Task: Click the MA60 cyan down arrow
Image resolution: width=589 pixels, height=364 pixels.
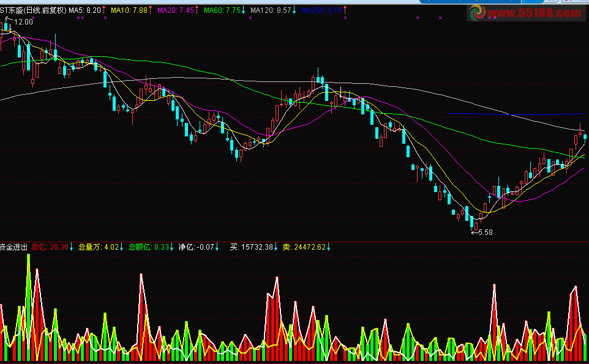Action: tap(244, 10)
